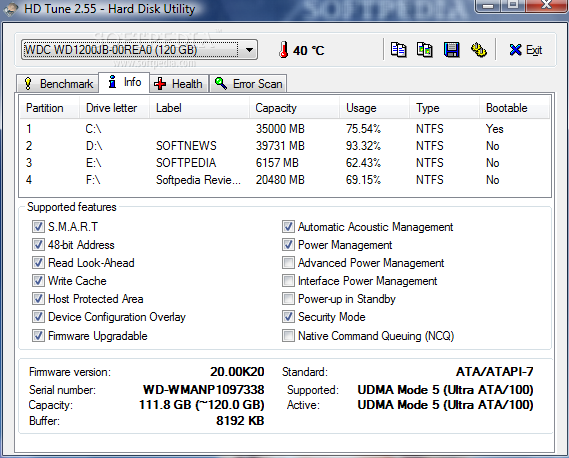
Task: Click the Label column header
Action: coord(200,108)
